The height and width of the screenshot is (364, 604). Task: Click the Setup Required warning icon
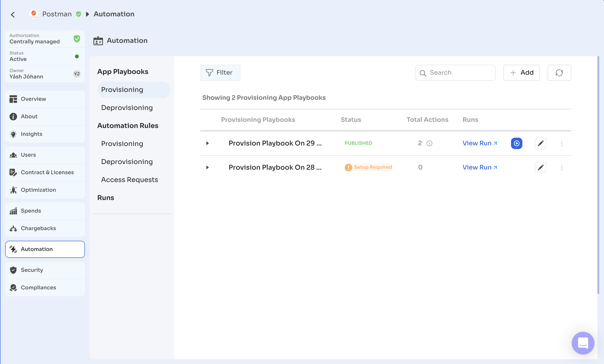click(348, 168)
